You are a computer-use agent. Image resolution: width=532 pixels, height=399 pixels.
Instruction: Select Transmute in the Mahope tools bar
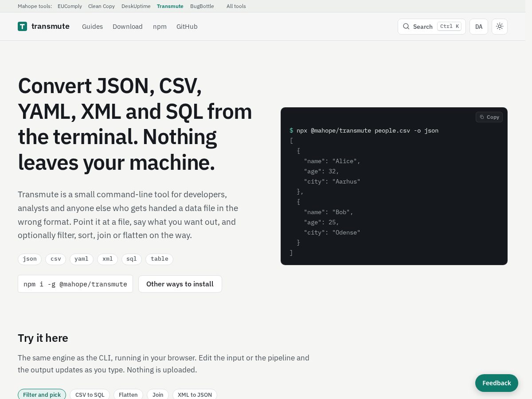point(170,6)
